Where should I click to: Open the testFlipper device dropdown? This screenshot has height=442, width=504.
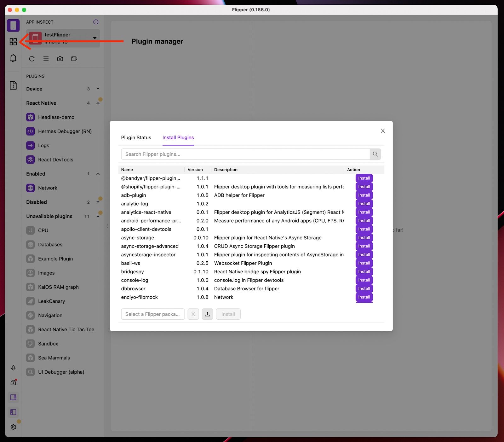click(x=63, y=38)
